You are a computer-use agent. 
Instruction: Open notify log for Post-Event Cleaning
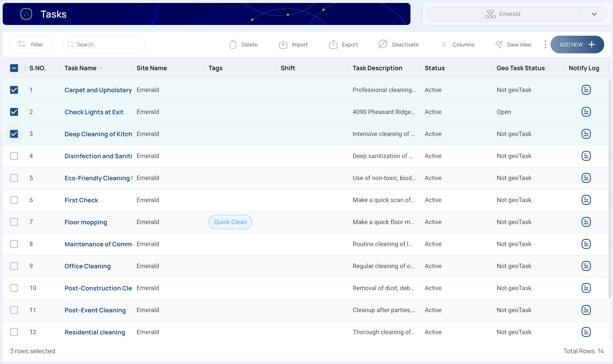click(586, 310)
